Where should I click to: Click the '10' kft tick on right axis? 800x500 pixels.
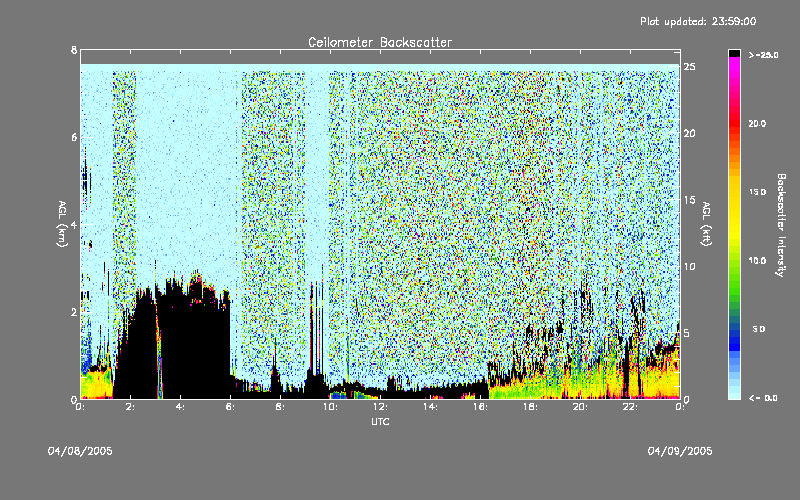[690, 266]
